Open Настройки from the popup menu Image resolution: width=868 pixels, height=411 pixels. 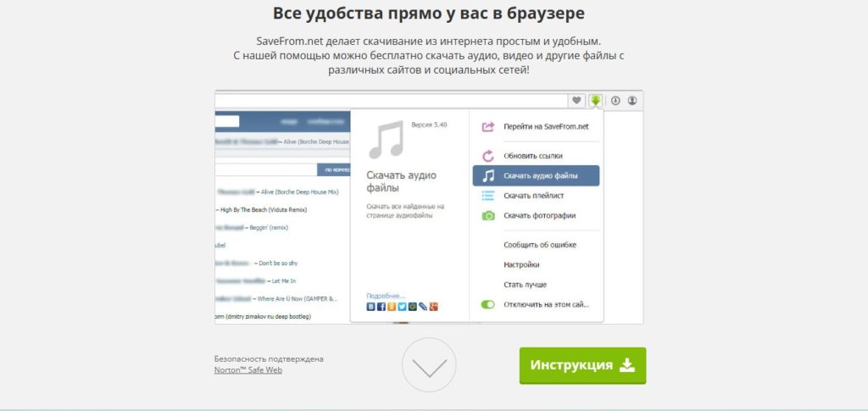click(x=521, y=265)
